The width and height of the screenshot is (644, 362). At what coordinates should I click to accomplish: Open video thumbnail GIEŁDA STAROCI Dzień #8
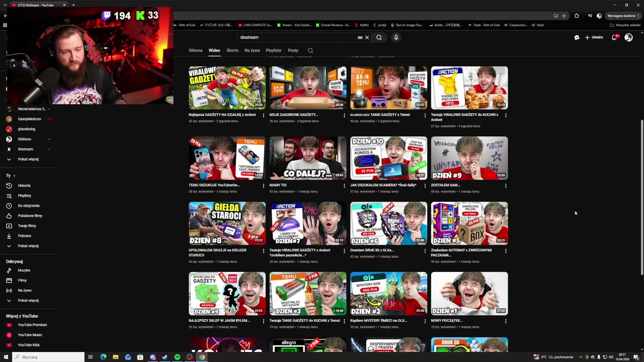click(227, 223)
